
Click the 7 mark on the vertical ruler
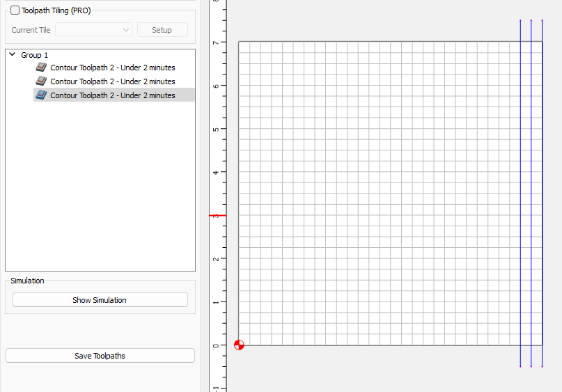[216, 42]
